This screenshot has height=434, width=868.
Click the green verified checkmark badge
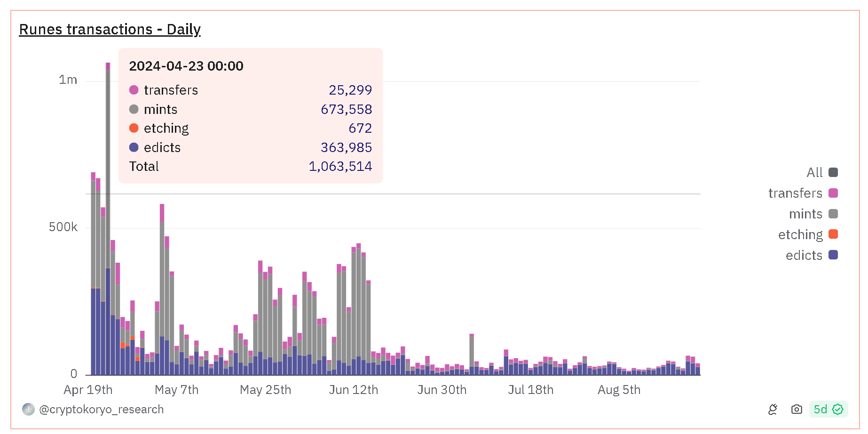click(838, 410)
